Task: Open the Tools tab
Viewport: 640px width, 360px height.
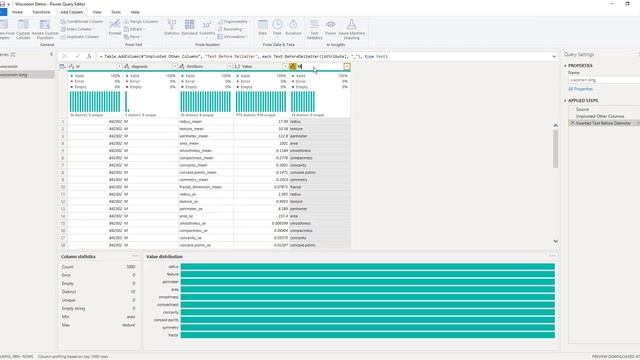Action: pyautogui.click(x=116, y=12)
